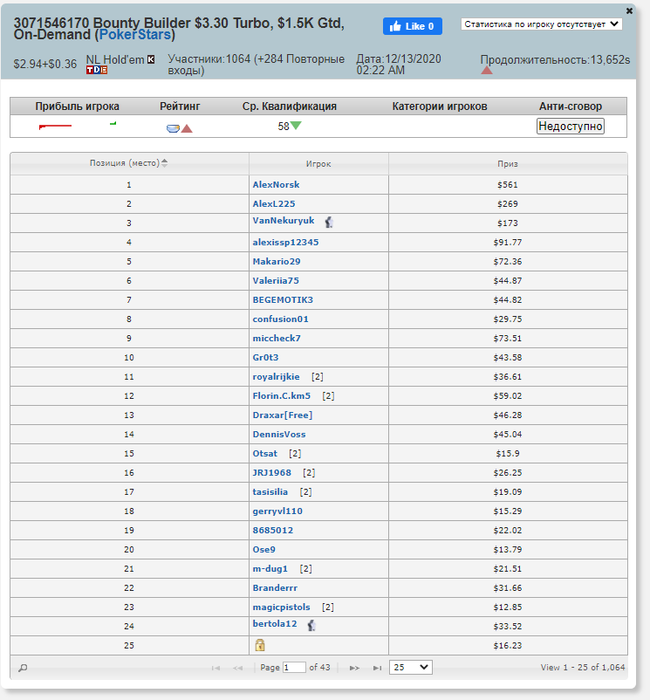Open player magicpistols profile

(281, 607)
